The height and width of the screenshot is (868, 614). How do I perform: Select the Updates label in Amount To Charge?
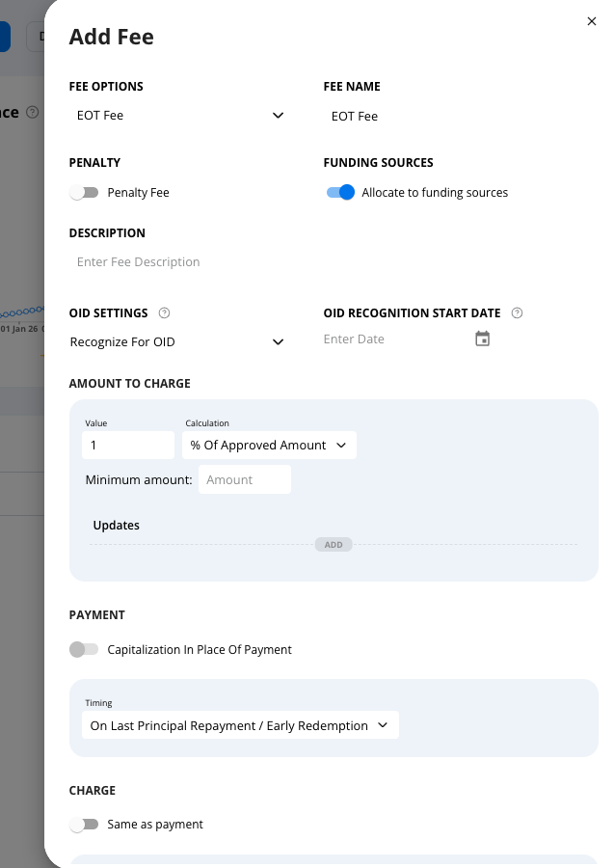(116, 525)
